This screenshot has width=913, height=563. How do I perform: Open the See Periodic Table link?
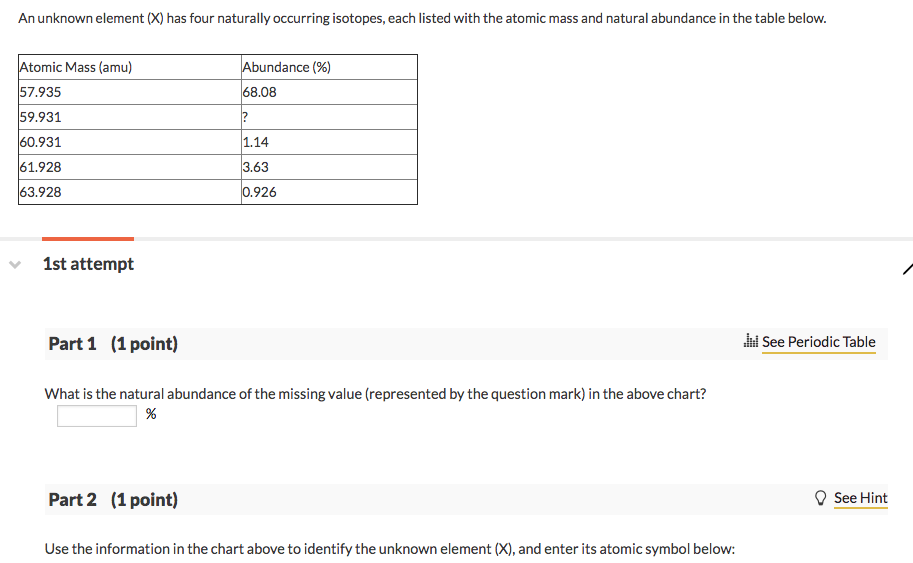click(x=818, y=342)
